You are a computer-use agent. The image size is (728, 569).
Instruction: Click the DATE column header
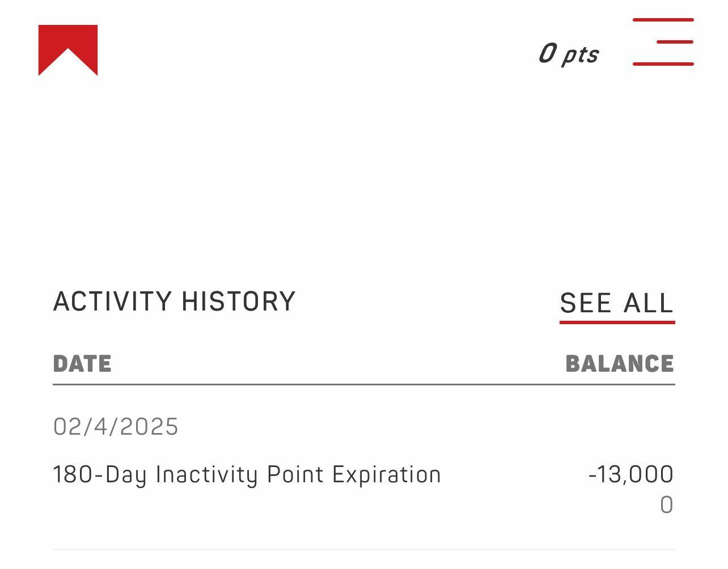[82, 364]
